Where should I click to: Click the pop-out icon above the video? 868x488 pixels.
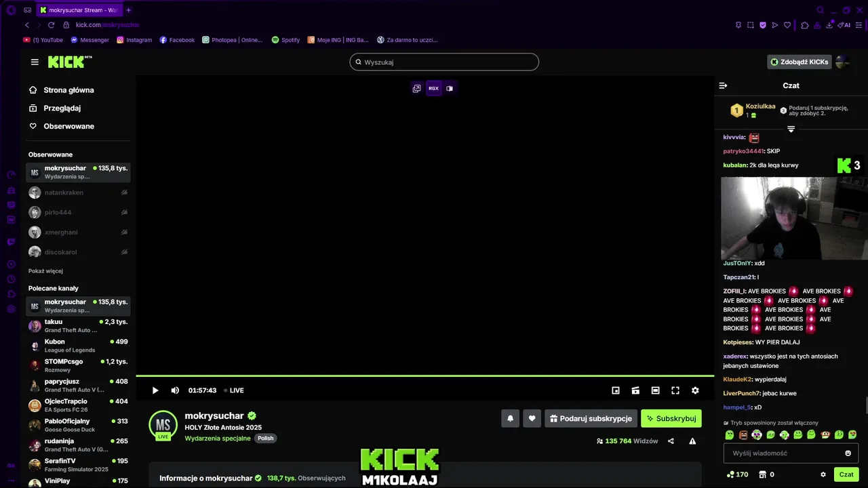[416, 88]
